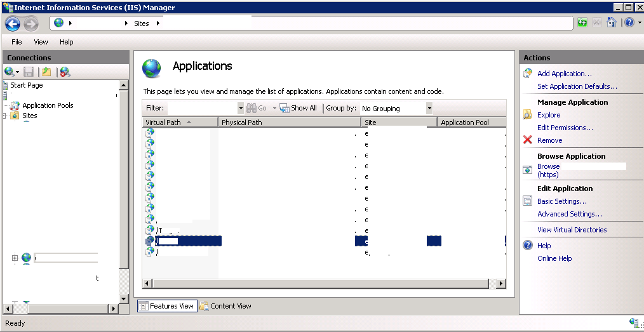This screenshot has width=644, height=332.
Task: Click the Up folder icon in Connections
Action: (46, 72)
